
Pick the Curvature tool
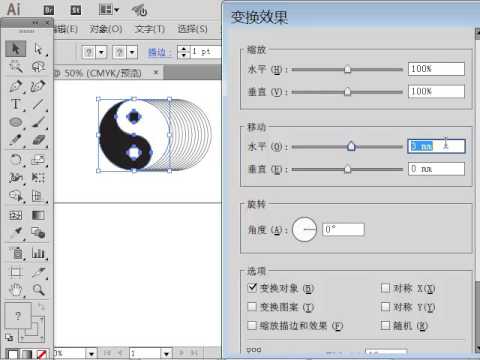[38, 86]
